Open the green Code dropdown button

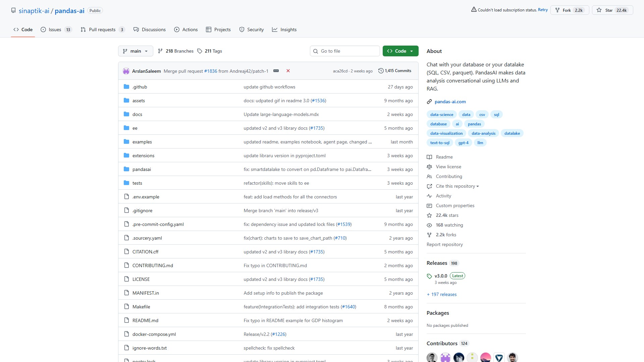pyautogui.click(x=400, y=51)
